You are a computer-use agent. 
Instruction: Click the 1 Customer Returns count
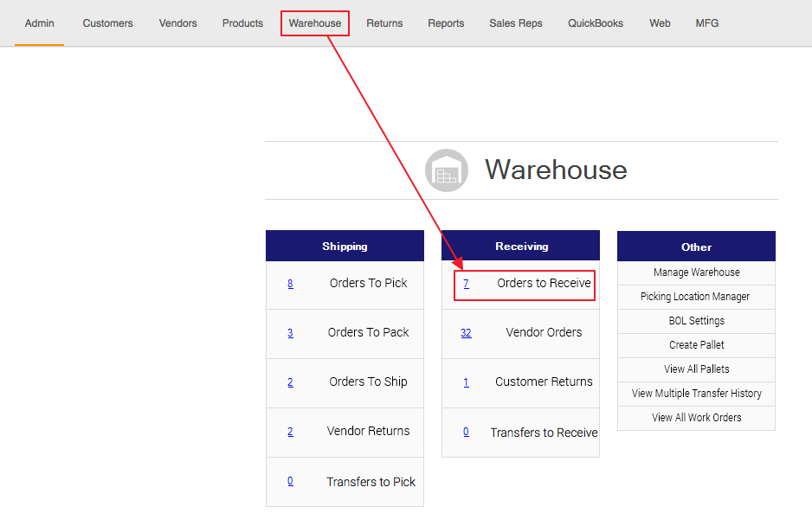(466, 382)
